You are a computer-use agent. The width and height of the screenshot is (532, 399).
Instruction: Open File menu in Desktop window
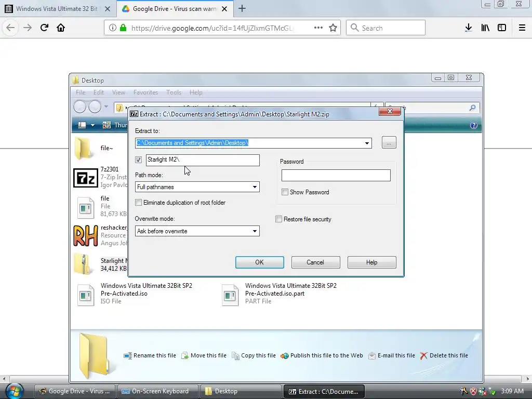coord(81,92)
